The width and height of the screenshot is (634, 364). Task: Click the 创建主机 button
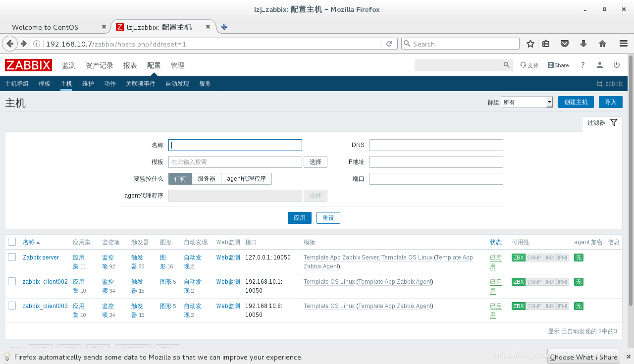click(576, 102)
